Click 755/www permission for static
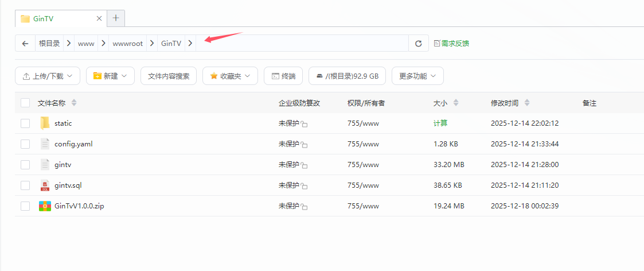This screenshot has width=644, height=271. coord(363,123)
